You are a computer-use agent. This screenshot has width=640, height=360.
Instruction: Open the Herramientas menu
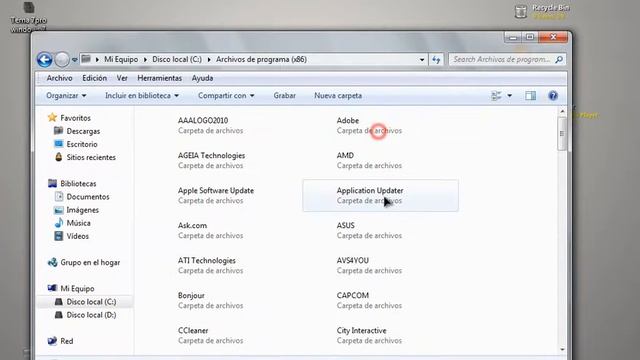click(x=159, y=78)
